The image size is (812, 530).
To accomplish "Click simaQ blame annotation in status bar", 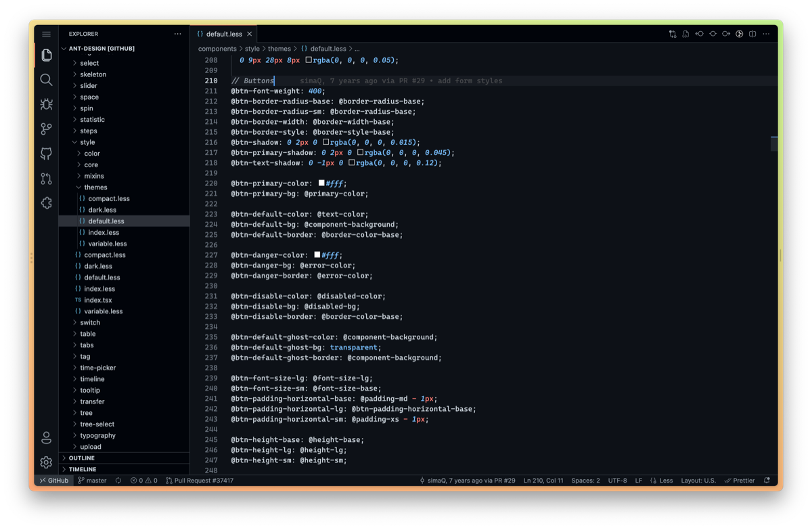I will pos(468,481).
